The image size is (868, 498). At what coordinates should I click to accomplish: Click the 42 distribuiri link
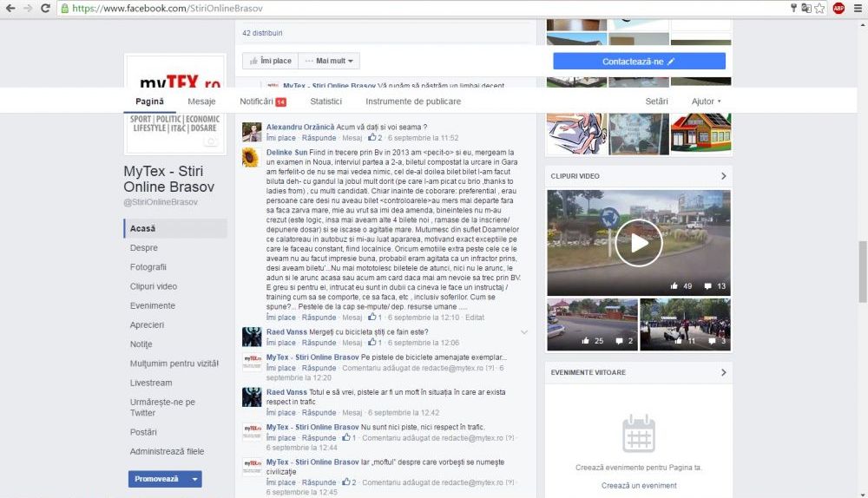click(x=262, y=33)
